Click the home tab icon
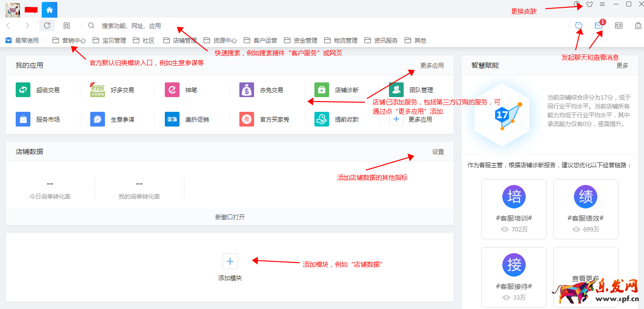Image resolution: width=644 pixels, height=309 pixels. click(x=50, y=9)
